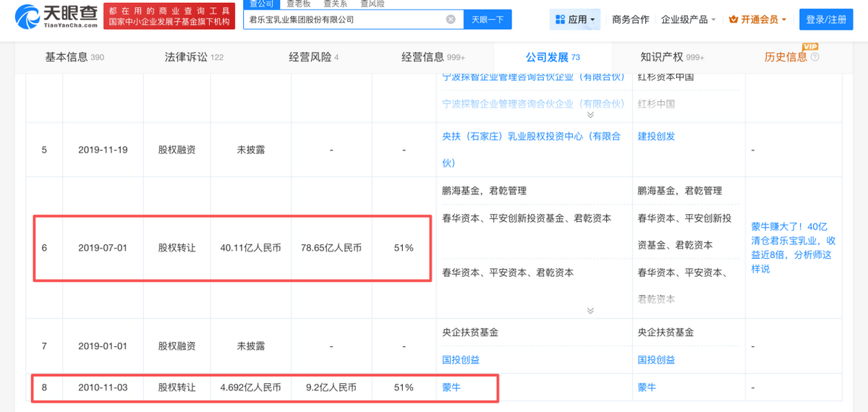Viewport: 868px width, 412px height.
Task: Click the row number 8 cell
Action: (x=44, y=387)
